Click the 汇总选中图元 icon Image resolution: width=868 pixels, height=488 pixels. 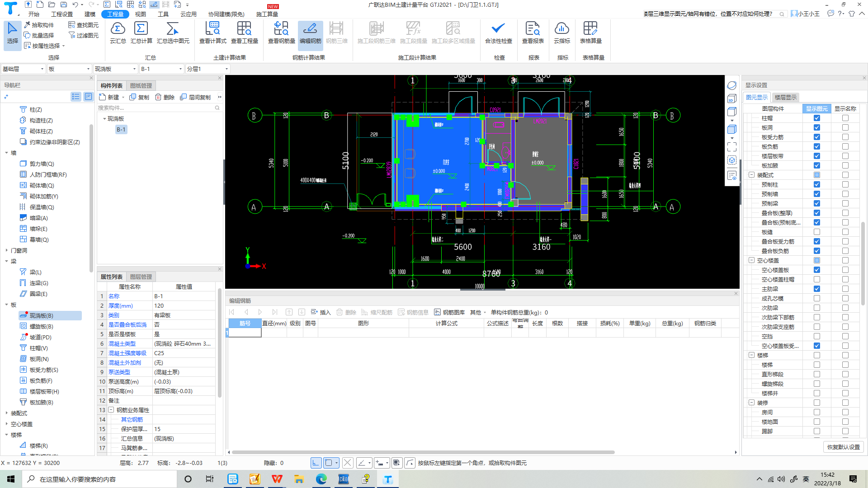(x=173, y=33)
